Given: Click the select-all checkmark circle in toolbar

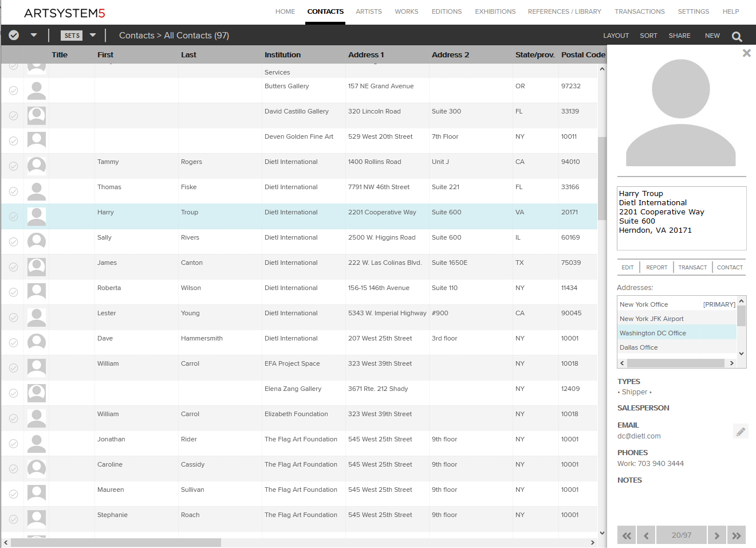Looking at the screenshot, I should tap(14, 36).
